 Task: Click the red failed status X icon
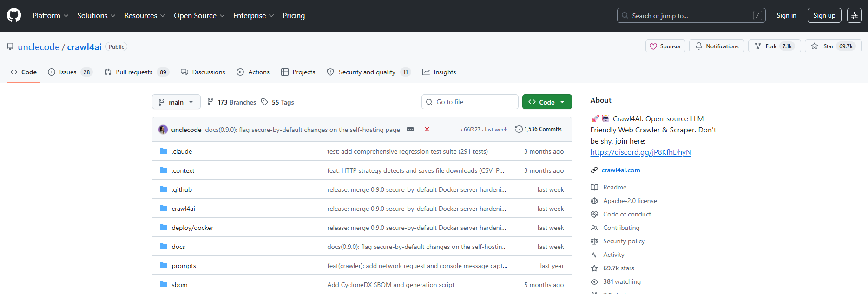[x=427, y=129]
